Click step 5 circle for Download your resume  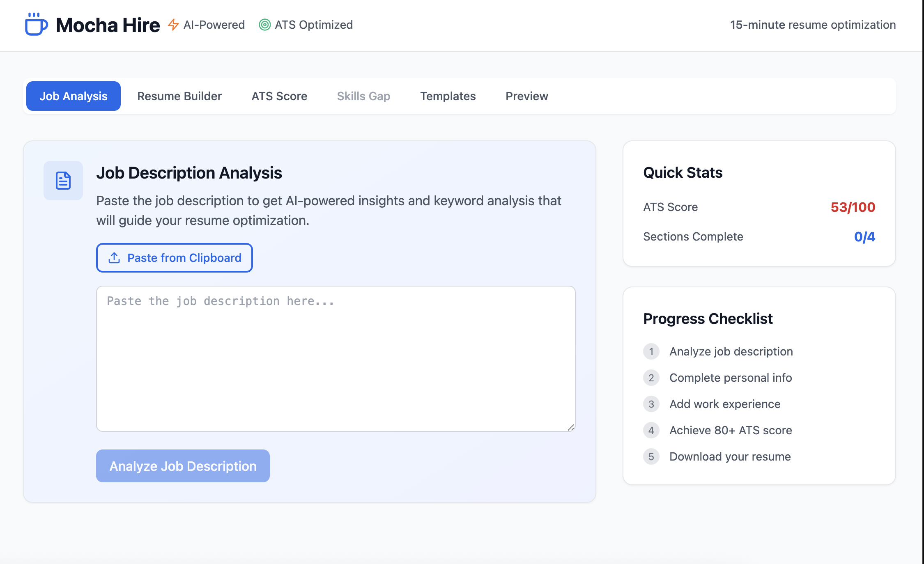[651, 456]
